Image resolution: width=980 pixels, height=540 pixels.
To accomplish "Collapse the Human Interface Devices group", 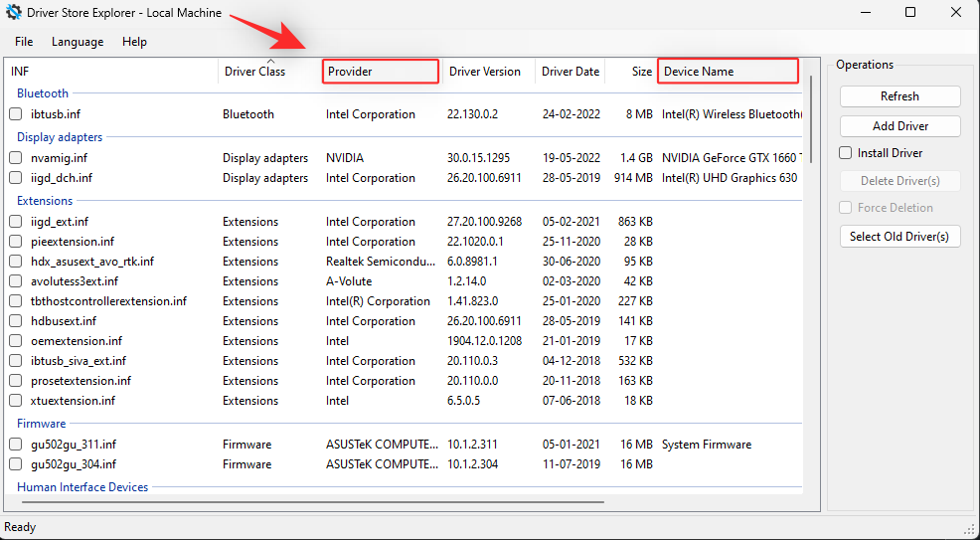I will click(x=82, y=487).
